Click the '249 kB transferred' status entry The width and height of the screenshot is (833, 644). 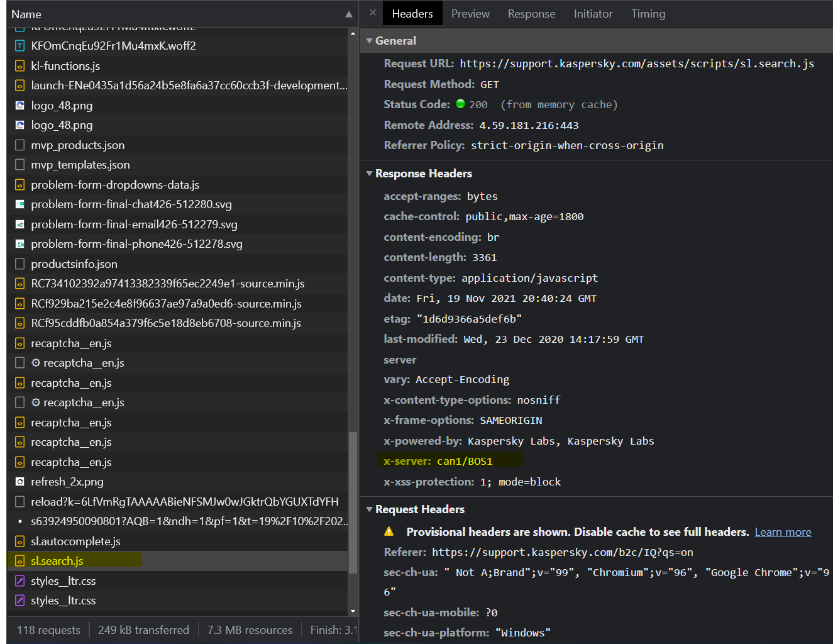[143, 630]
